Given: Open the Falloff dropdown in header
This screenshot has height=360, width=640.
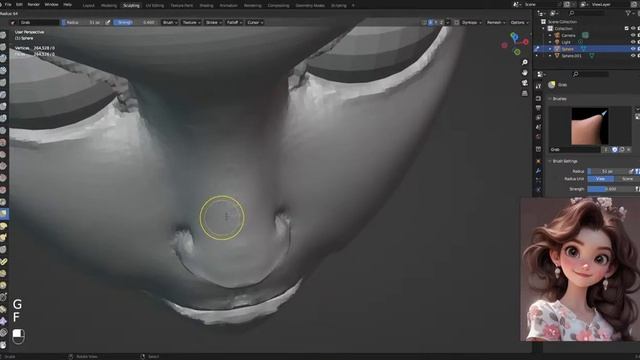Looking at the screenshot, I should (234, 22).
